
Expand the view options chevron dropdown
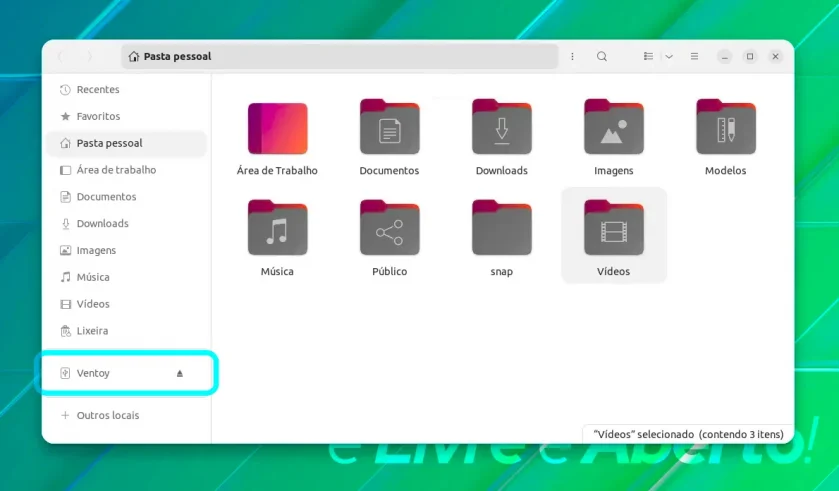(x=669, y=56)
